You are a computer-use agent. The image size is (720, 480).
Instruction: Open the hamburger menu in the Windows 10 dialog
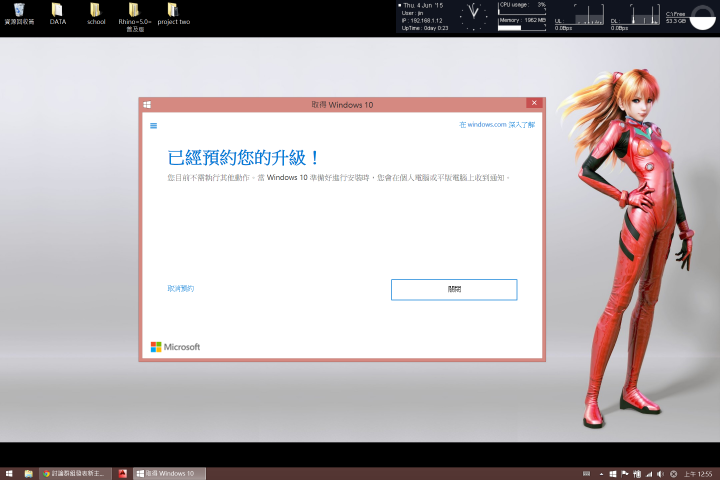click(153, 125)
